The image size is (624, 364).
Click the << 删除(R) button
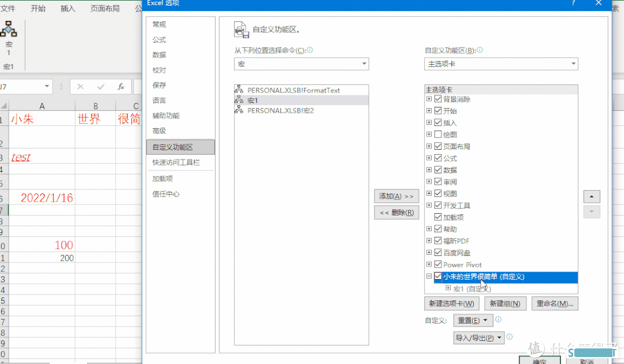click(396, 213)
